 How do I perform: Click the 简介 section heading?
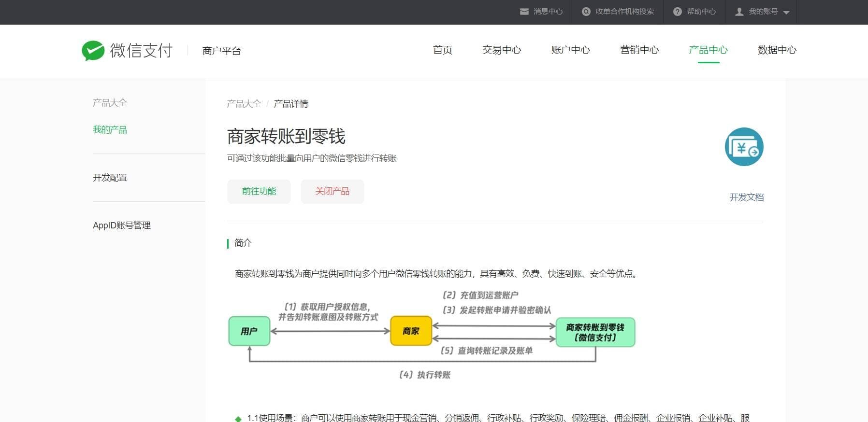pyautogui.click(x=243, y=243)
